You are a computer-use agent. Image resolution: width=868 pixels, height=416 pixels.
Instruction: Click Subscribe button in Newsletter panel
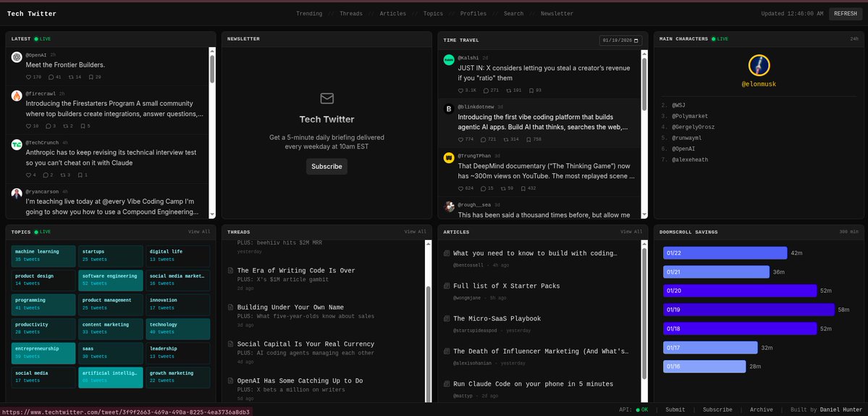pos(326,166)
